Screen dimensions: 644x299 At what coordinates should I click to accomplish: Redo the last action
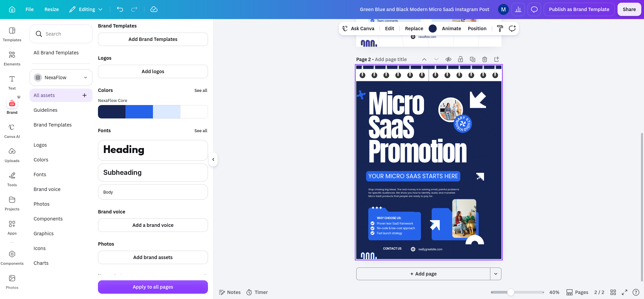point(134,9)
